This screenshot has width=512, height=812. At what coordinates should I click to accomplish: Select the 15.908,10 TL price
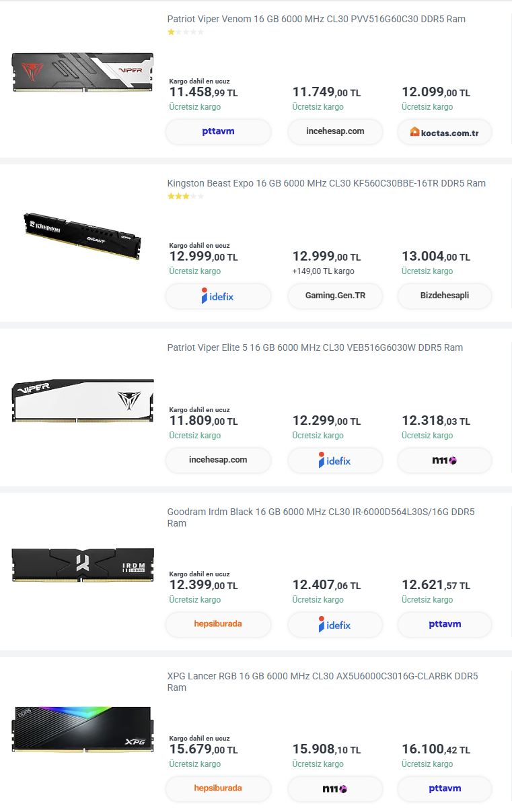pos(326,749)
